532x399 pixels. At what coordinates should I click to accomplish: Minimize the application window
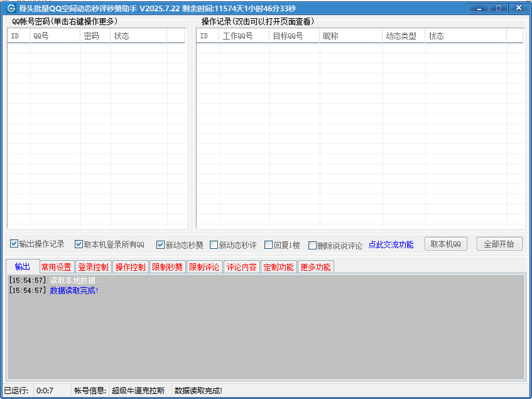point(480,8)
